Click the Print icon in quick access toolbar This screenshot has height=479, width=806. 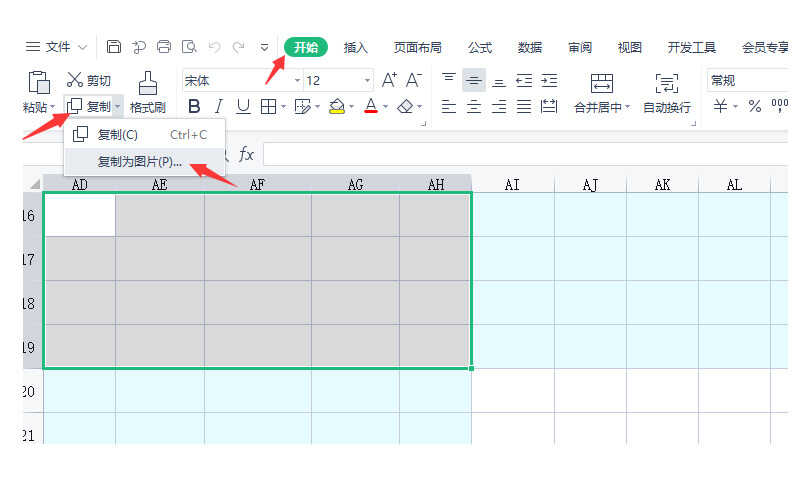164,47
